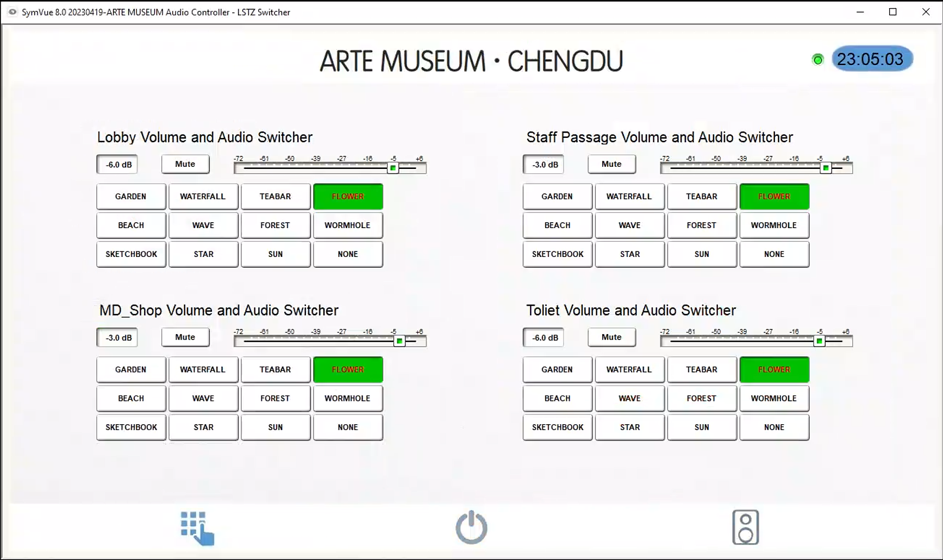The width and height of the screenshot is (943, 560).
Task: Mute the Staff Passage audio
Action: coord(611,164)
